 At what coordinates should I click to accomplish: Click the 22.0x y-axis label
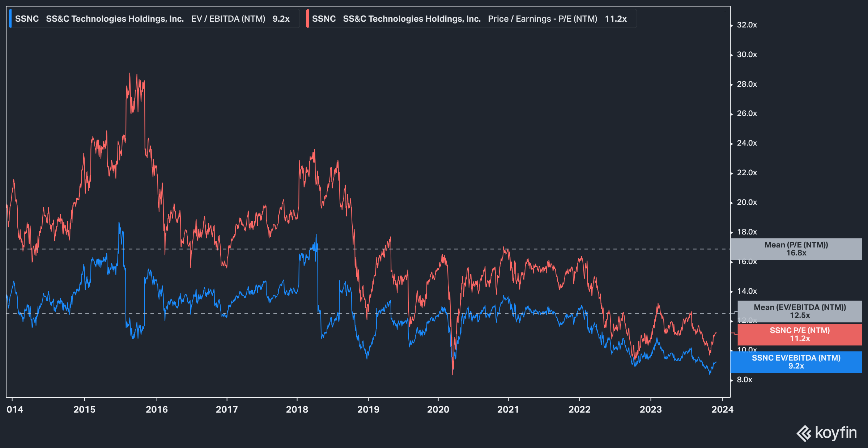[x=747, y=173]
